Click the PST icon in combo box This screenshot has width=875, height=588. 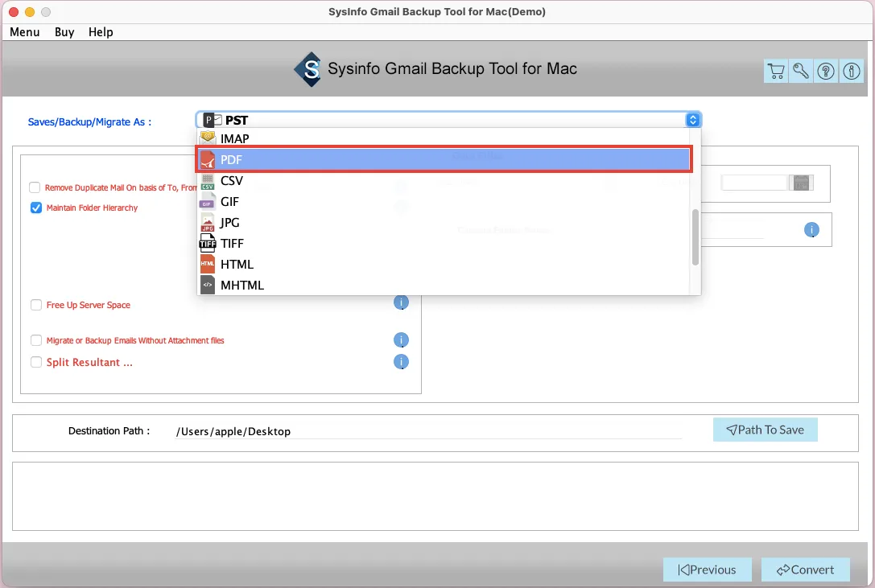(212, 120)
